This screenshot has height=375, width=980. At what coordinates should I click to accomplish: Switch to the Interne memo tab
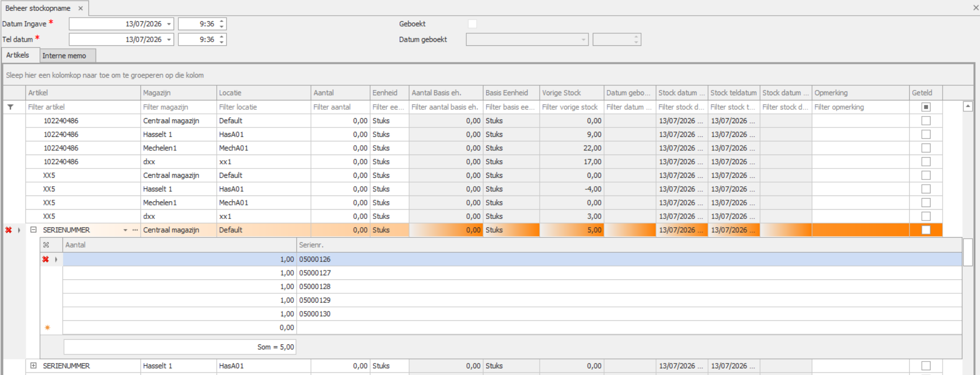(68, 56)
